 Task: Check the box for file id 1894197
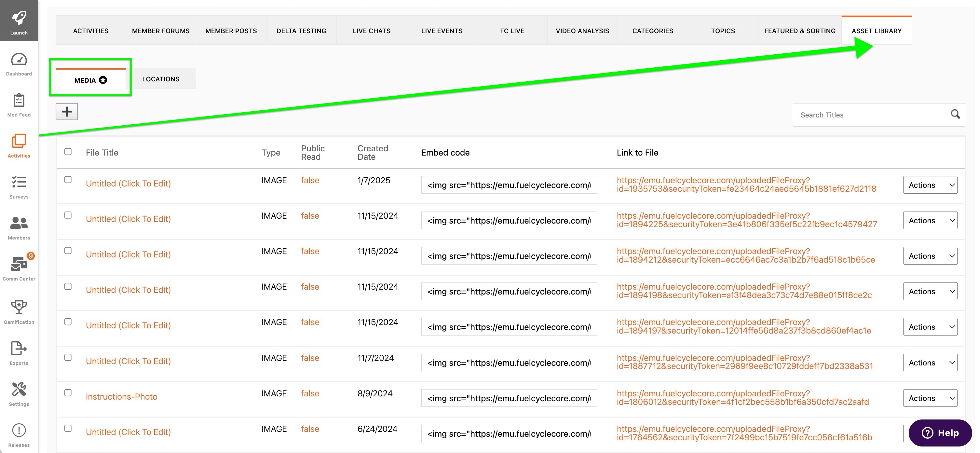coord(68,322)
